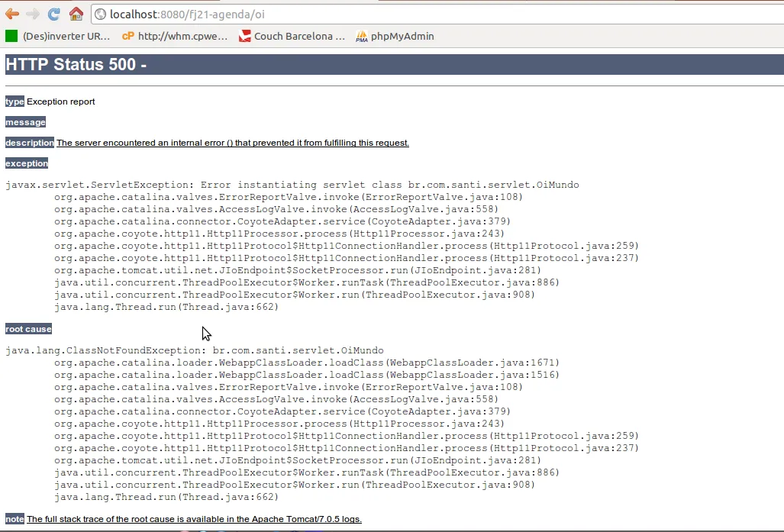
Task: Click the 'exception' label
Action: (x=27, y=163)
